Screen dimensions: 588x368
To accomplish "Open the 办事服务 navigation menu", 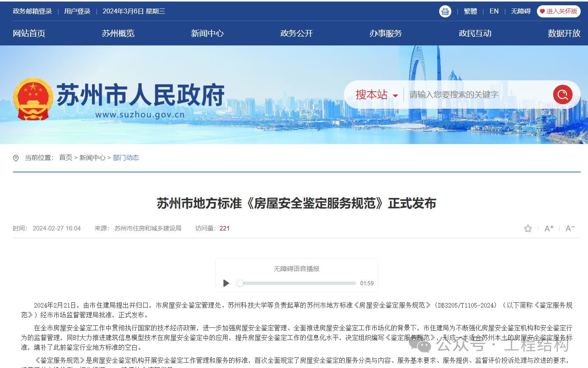I will pos(385,33).
